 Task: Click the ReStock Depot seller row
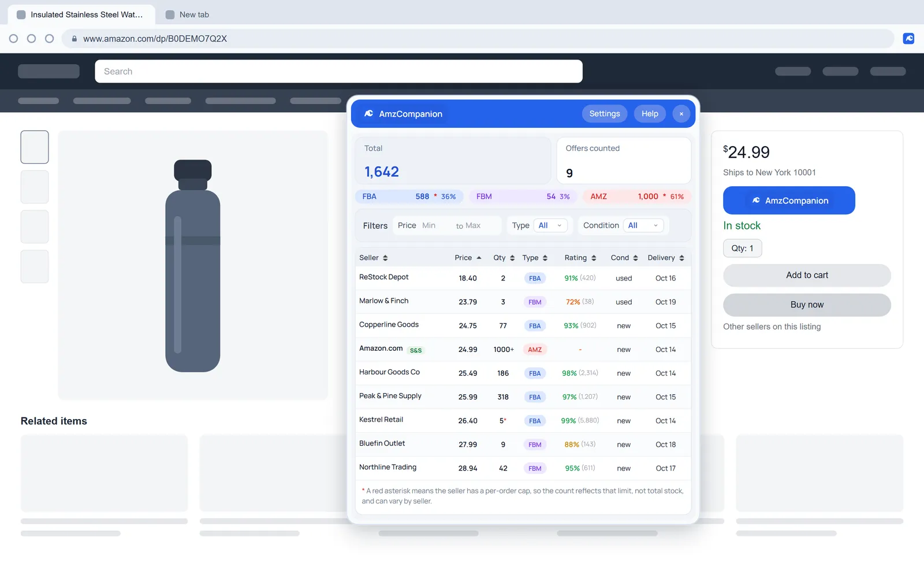[x=523, y=278]
